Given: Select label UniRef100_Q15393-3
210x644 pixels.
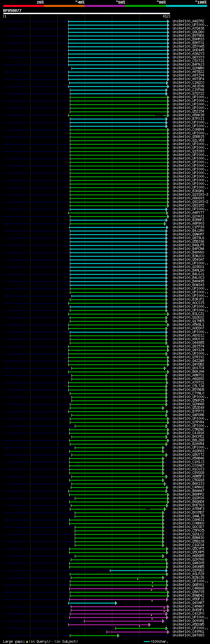Looking at the screenshot, I should pos(190,195).
